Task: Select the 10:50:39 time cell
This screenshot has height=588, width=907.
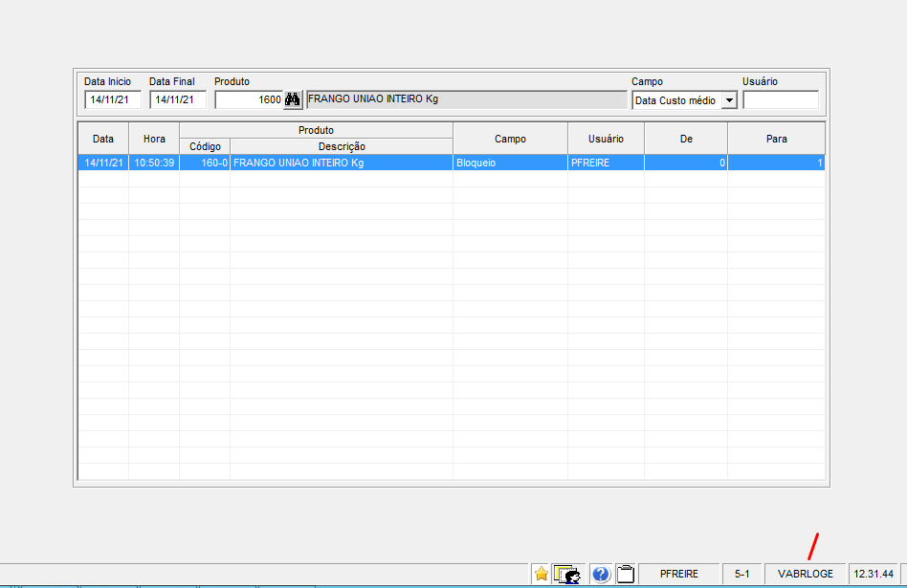Action: click(x=154, y=163)
